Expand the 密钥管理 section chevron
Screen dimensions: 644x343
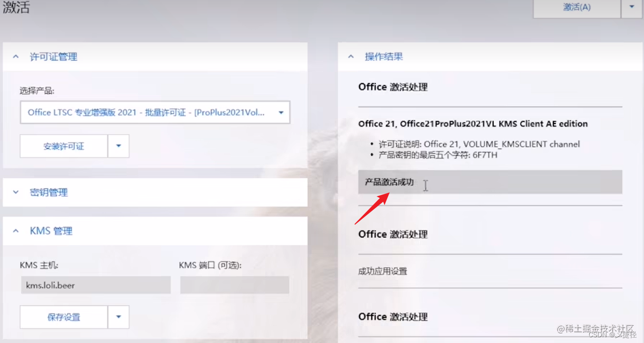(16, 192)
